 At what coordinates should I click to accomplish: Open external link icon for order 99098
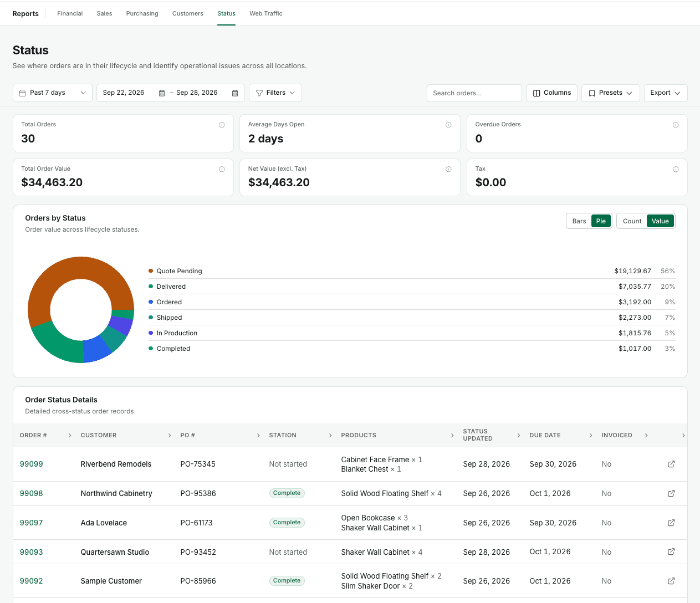coord(671,493)
